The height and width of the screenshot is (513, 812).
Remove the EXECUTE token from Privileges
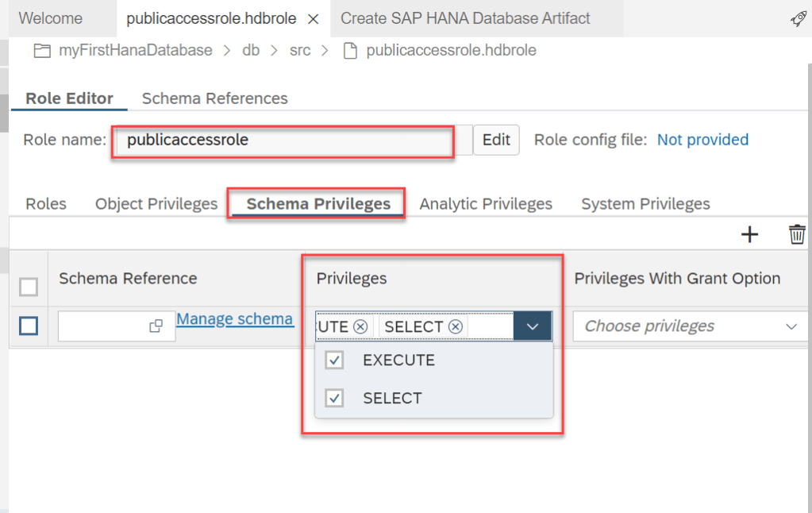(x=360, y=326)
